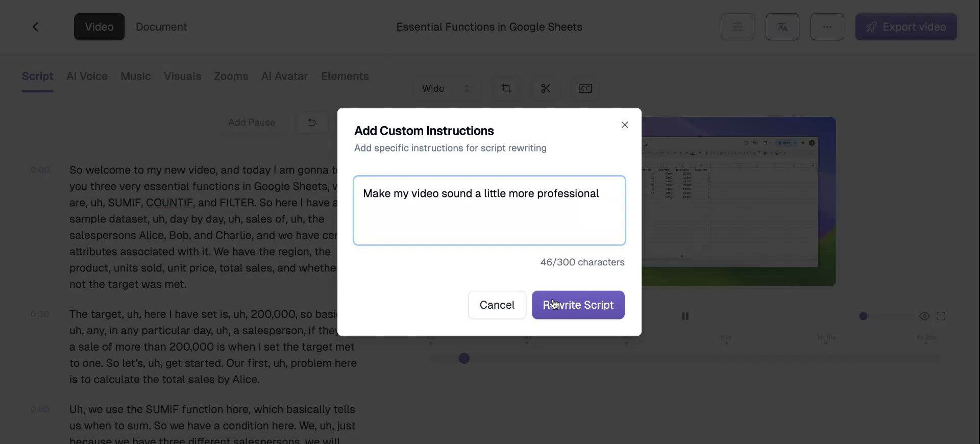Open the Music tab
The image size is (980, 444).
click(135, 77)
